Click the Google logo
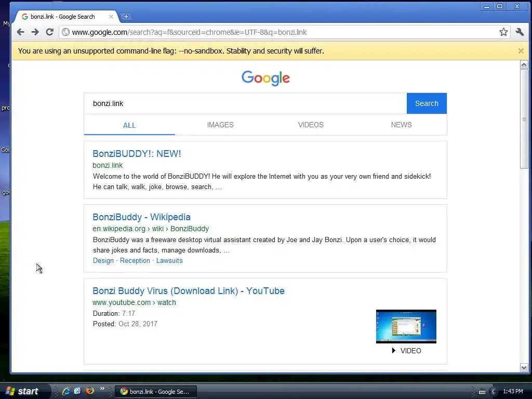 pos(265,78)
